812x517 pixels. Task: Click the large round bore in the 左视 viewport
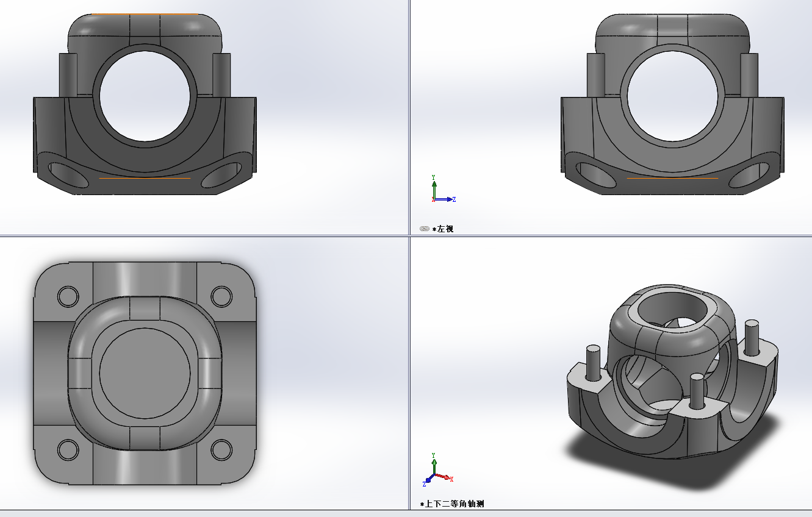pos(672,96)
